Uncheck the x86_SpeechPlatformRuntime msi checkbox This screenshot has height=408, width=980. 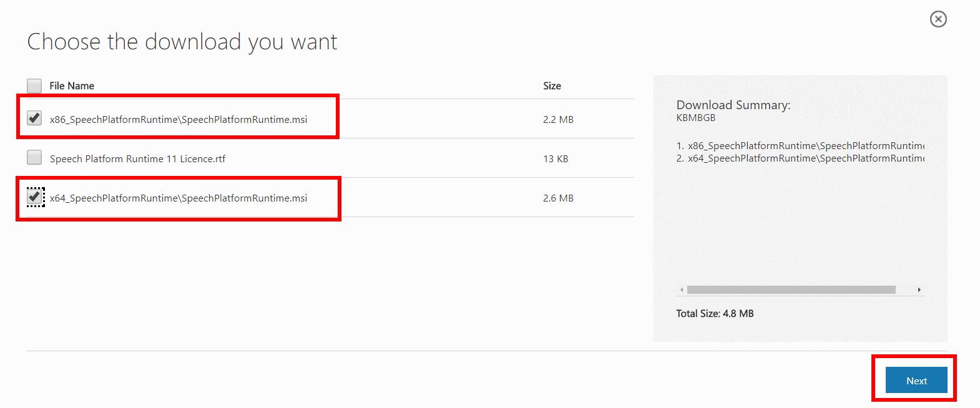point(34,118)
